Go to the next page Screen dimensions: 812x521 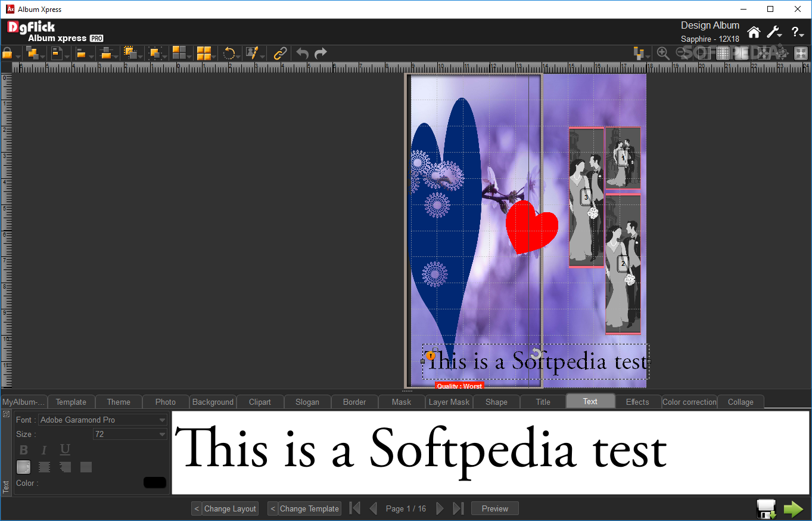pos(440,508)
